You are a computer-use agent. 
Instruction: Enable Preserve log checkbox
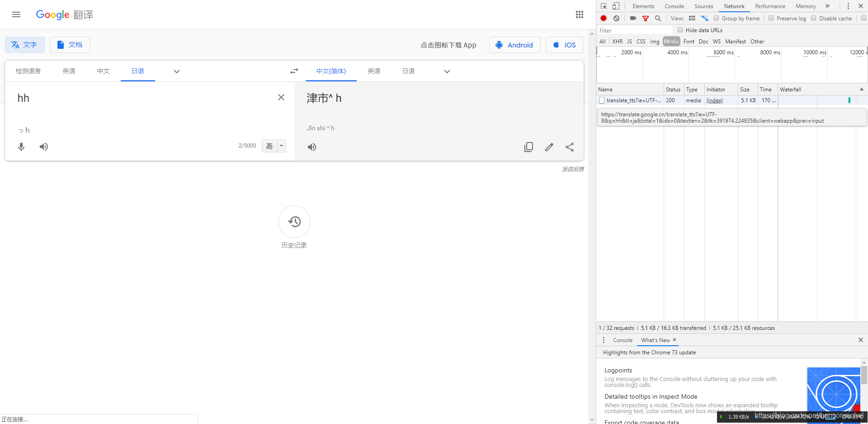tap(771, 18)
